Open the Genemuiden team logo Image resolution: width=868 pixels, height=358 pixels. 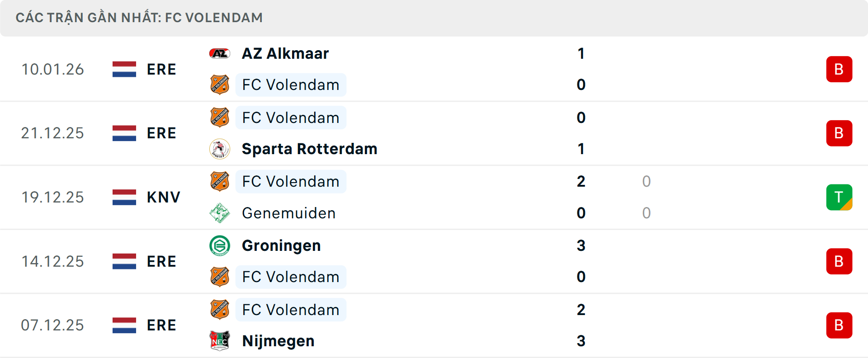point(220,213)
